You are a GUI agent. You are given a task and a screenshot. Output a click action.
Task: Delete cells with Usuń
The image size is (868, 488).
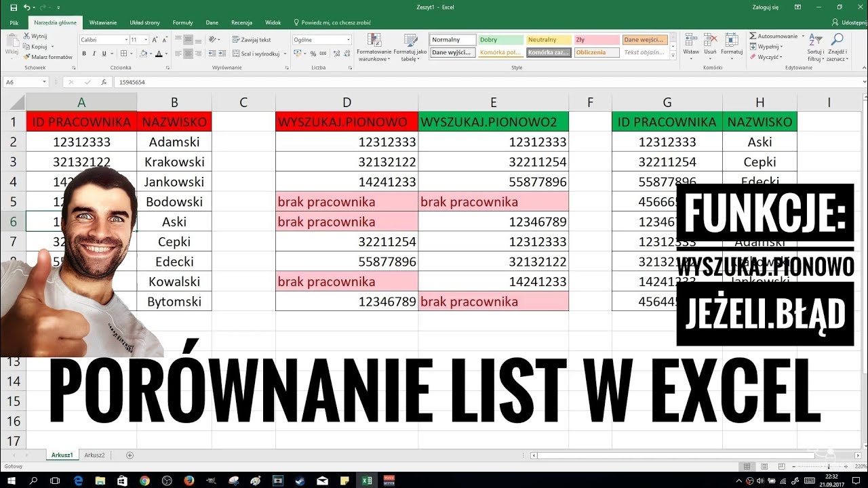coord(710,45)
